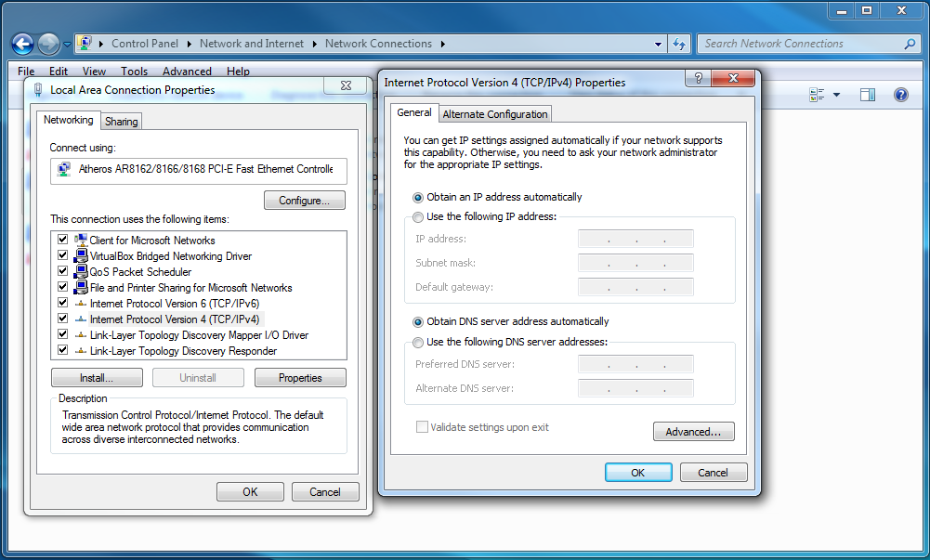The width and height of the screenshot is (930, 560).
Task: Uncheck Client for Microsoft Networks
Action: [62, 240]
